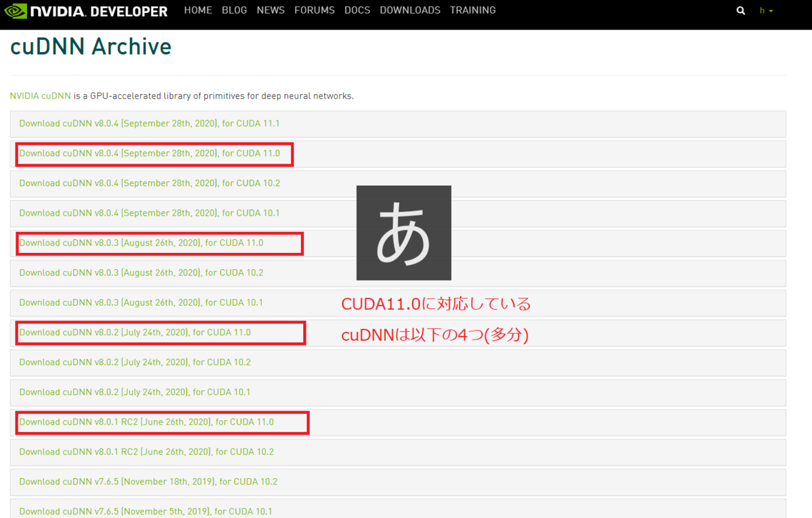Open cuDNN v8.0.1 RC2 for CUDA 11.0
This screenshot has height=518, width=812.
click(398, 422)
